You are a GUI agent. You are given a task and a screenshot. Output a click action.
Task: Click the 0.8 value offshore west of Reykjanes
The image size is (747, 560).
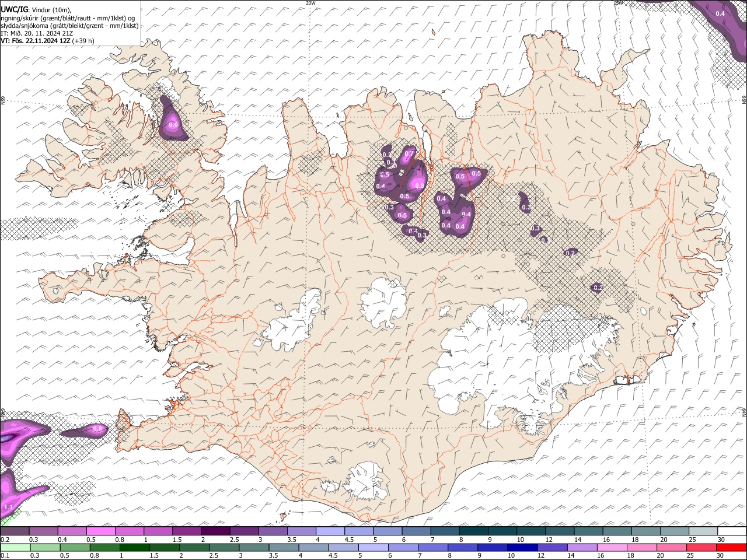[x=97, y=429]
